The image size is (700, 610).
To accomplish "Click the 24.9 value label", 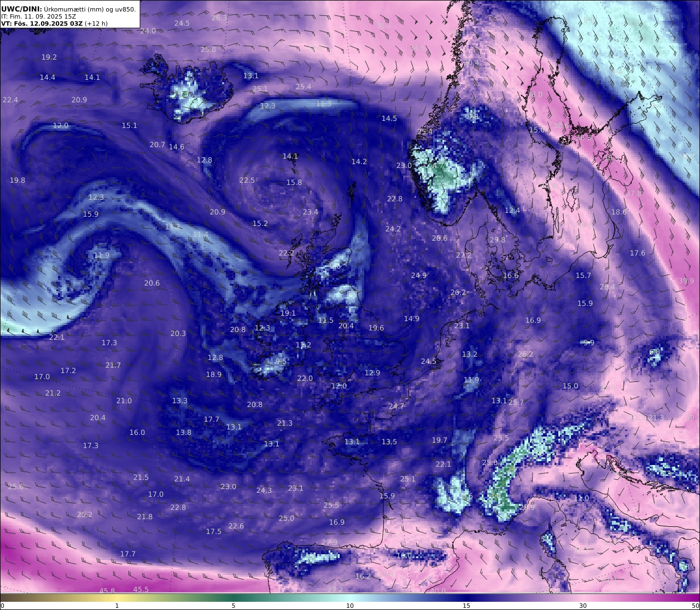I will (x=419, y=276).
